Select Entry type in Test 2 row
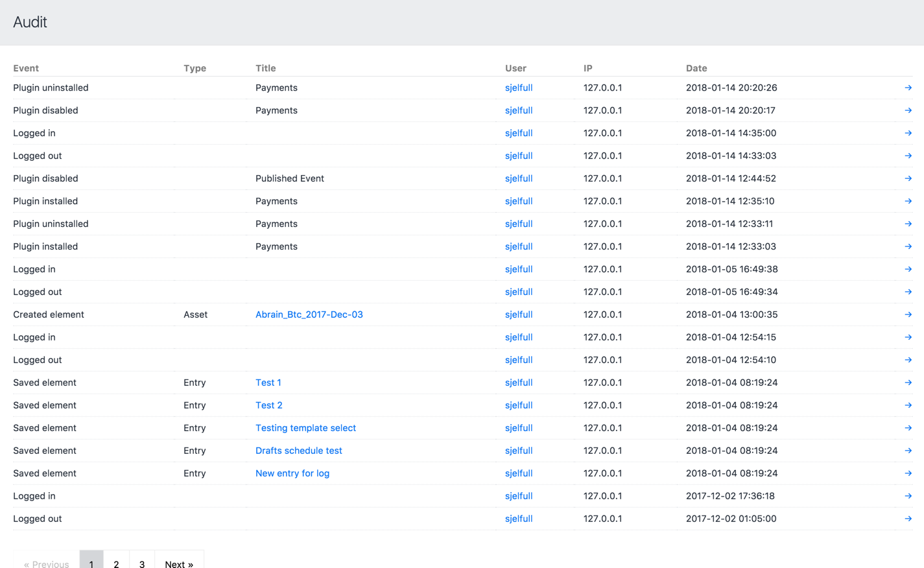Screen dimensions: 924x568 [195, 405]
